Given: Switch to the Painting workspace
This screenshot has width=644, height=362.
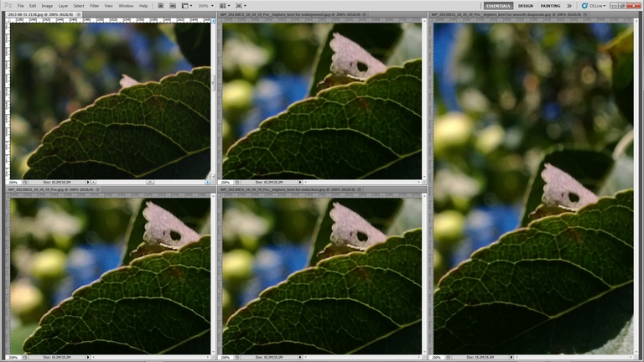Looking at the screenshot, I should (550, 6).
